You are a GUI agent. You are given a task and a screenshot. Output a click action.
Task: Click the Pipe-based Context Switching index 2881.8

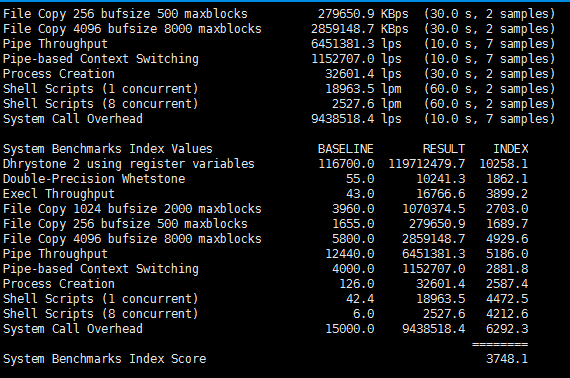[507, 269]
